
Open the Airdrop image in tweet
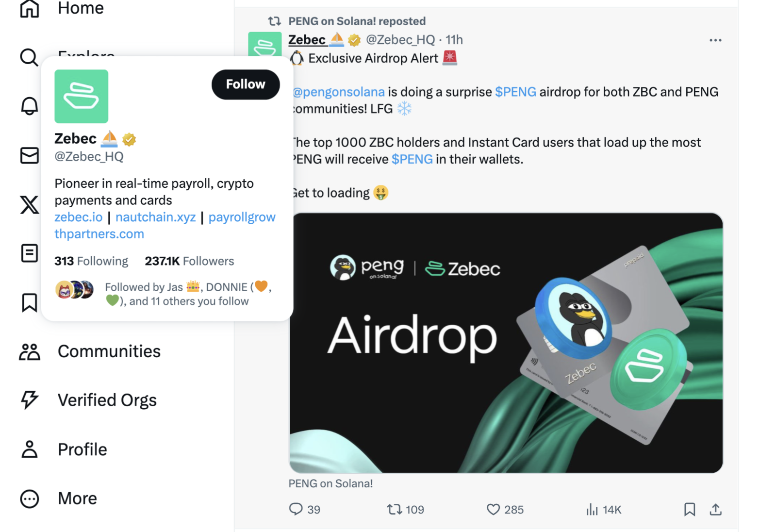pyautogui.click(x=506, y=343)
